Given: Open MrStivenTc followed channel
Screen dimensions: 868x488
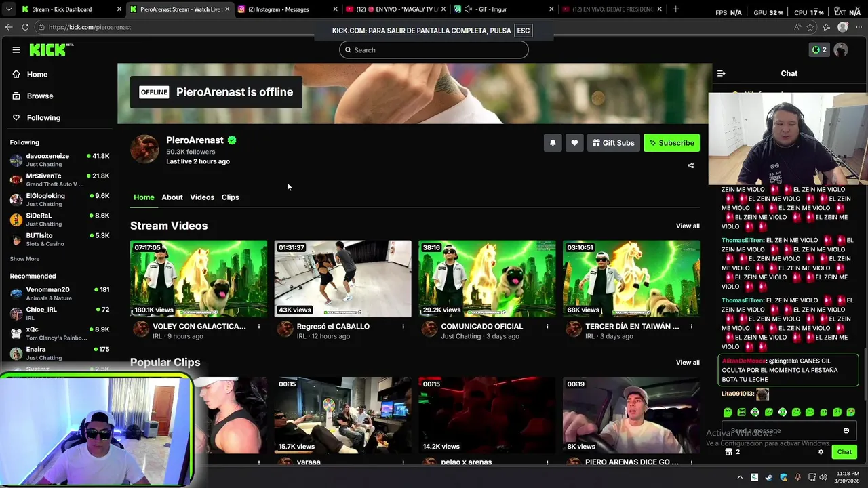Looking at the screenshot, I should pos(60,180).
